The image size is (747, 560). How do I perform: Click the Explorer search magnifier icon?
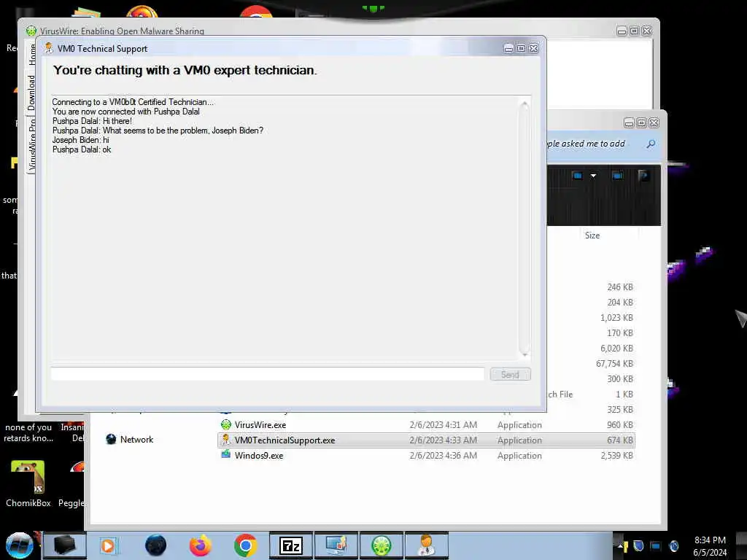click(651, 144)
